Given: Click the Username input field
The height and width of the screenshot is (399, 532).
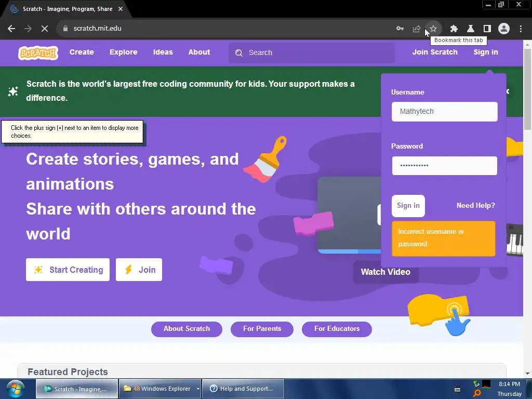Looking at the screenshot, I should (445, 111).
